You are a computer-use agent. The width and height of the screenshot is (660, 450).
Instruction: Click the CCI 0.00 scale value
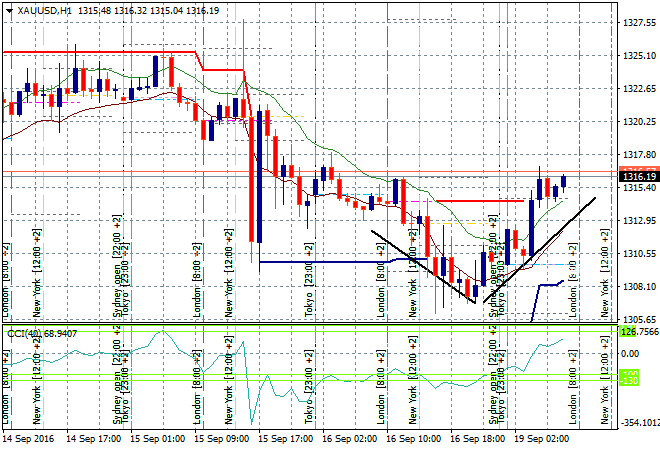click(x=630, y=353)
